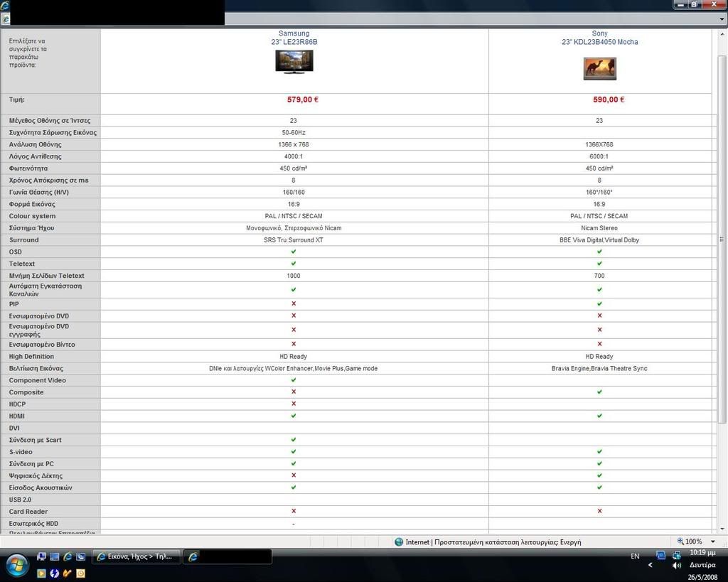Show hidden tray icons with the chevron
728x582 pixels.
[x=650, y=565]
